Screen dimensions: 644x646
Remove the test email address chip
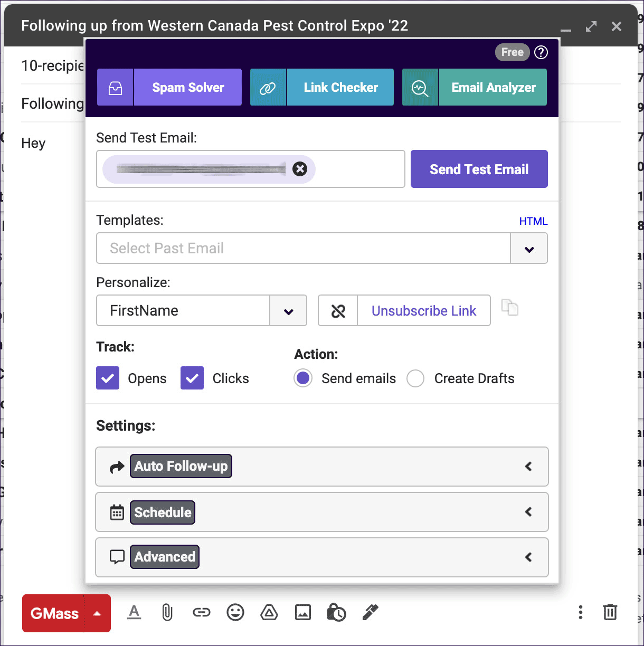pyautogui.click(x=300, y=169)
